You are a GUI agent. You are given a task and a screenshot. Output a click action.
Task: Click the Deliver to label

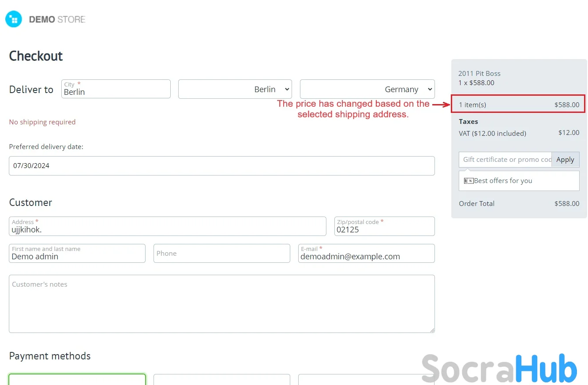pyautogui.click(x=31, y=90)
